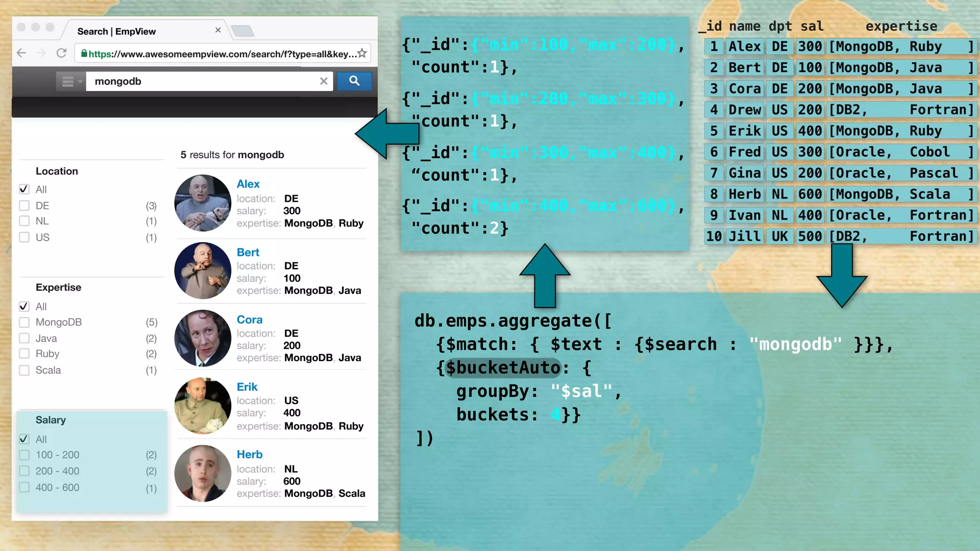Close the Search | EmpView tab

click(x=218, y=30)
